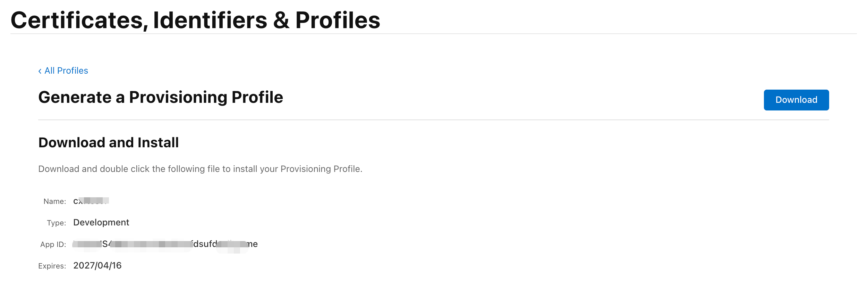This screenshot has width=868, height=289.
Task: Click the Download and Install heading
Action: [x=109, y=142]
